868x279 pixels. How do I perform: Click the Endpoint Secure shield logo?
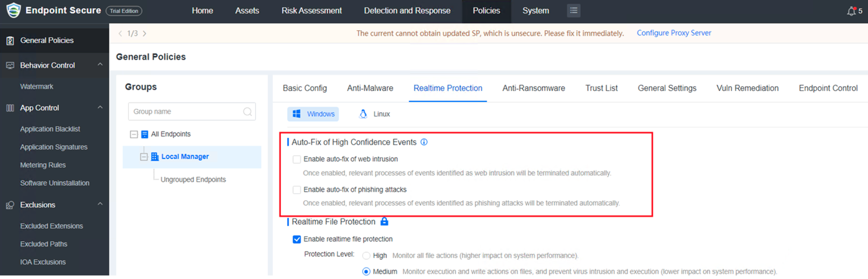[13, 10]
